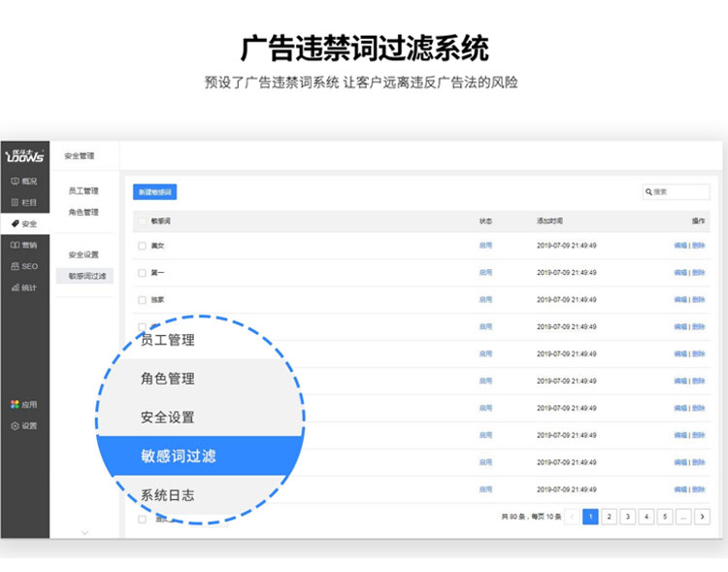Check the box for 第一 row
Screen dimensions: 728x572
click(x=142, y=273)
